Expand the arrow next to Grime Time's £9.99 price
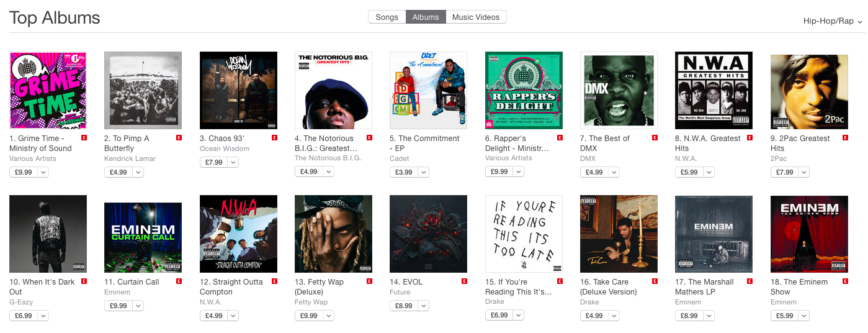 pyautogui.click(x=43, y=172)
